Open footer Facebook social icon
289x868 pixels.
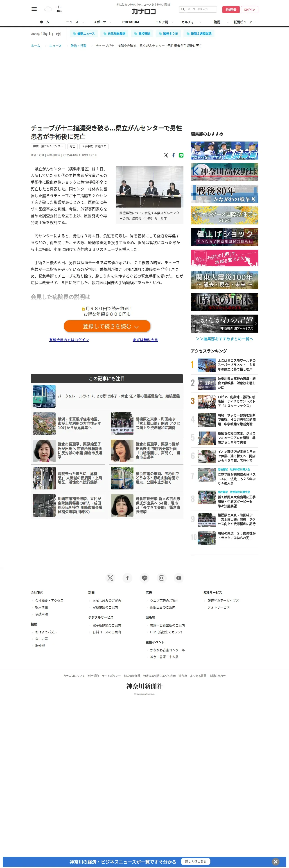(x=128, y=578)
